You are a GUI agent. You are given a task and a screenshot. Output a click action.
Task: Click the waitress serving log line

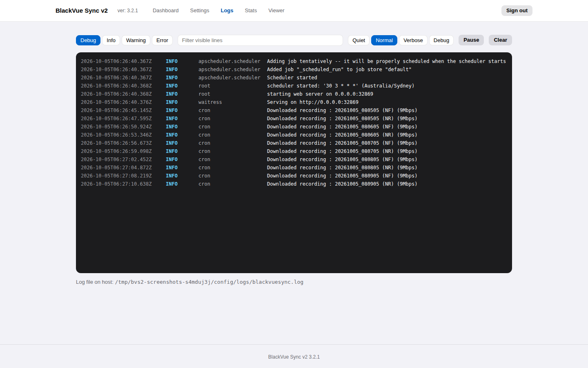[294, 102]
